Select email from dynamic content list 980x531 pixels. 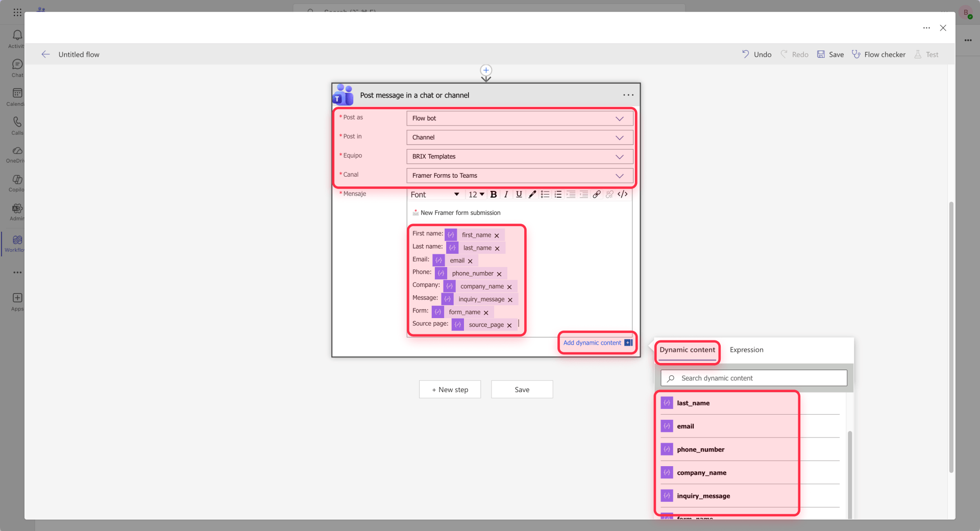coord(750,426)
